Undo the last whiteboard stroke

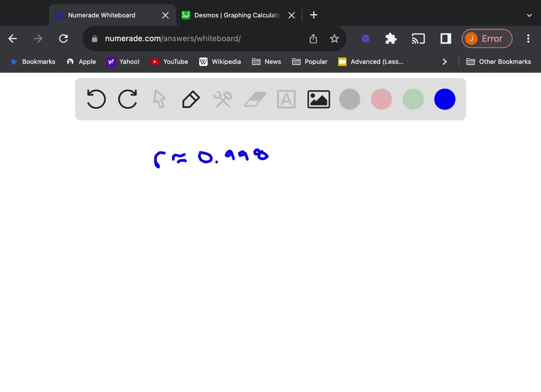tap(96, 99)
